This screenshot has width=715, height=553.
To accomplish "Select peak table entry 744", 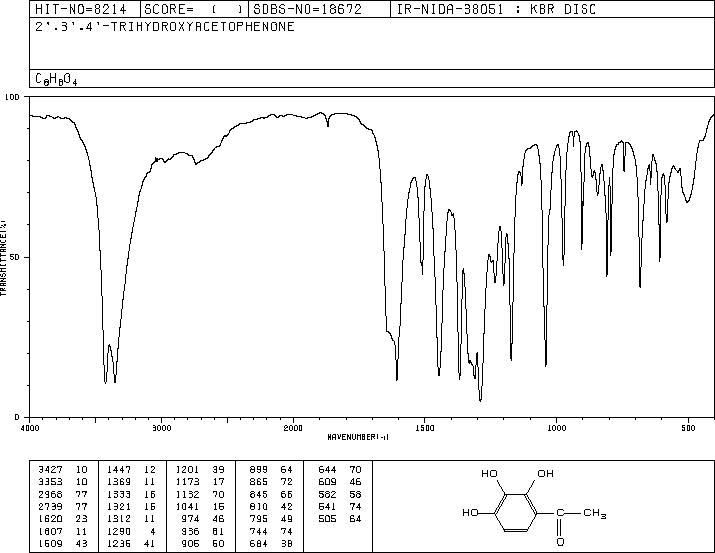I will point(259,532).
